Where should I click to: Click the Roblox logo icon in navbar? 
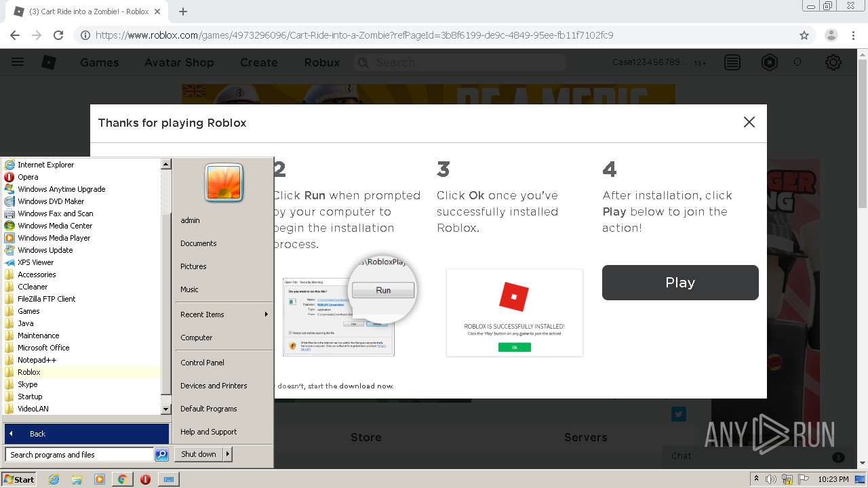(49, 62)
